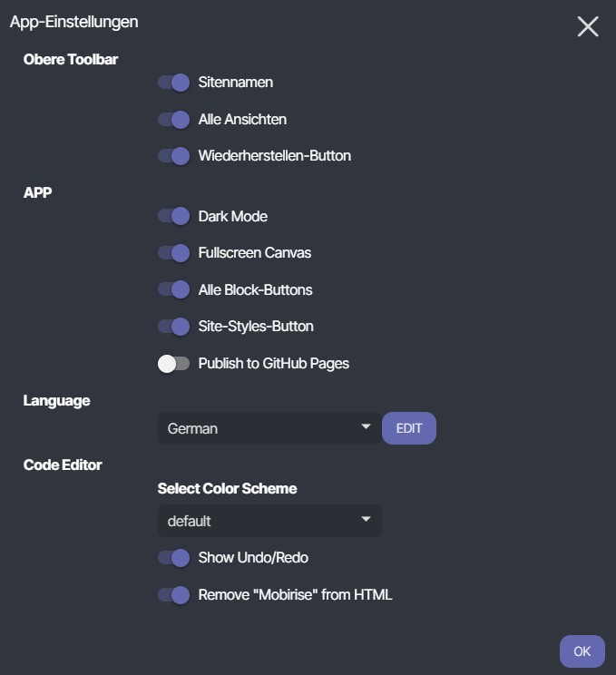Viewport: 616px width, 675px height.
Task: Disable Remove "Mobirise" from HTML toggle
Action: (173, 595)
